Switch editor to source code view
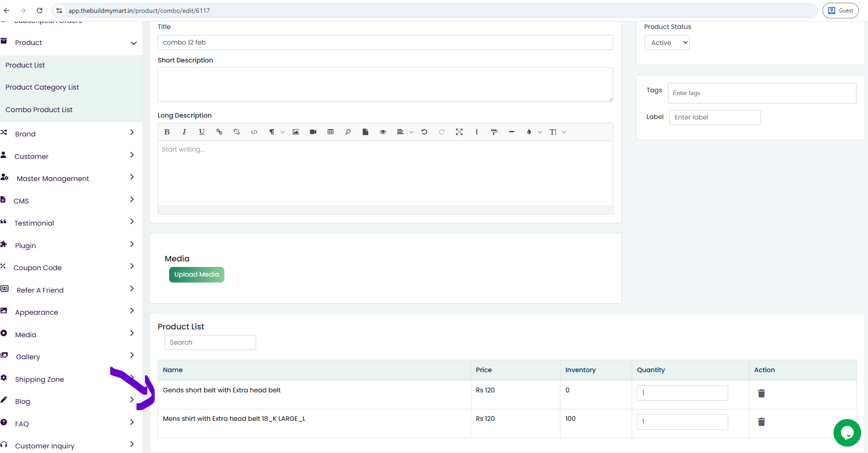Screen dimensions: 868x453 coord(254,132)
